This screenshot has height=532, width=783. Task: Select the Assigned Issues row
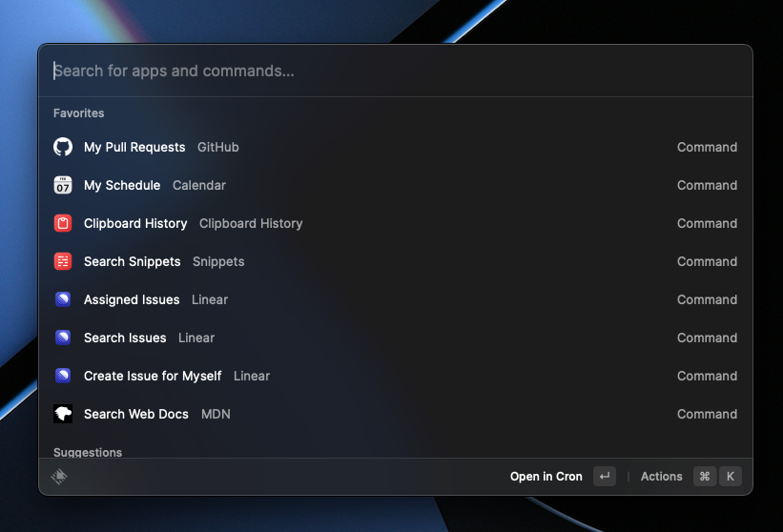(132, 299)
